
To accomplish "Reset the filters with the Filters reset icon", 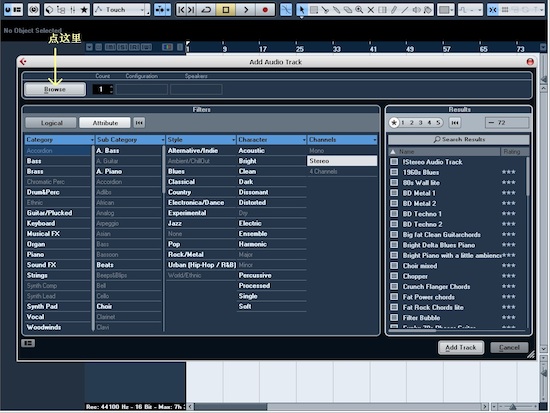I will [139, 123].
